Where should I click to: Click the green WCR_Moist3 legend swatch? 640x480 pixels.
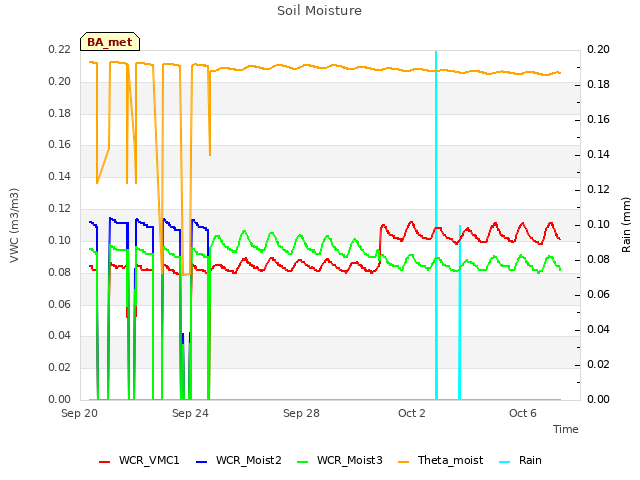click(x=302, y=462)
